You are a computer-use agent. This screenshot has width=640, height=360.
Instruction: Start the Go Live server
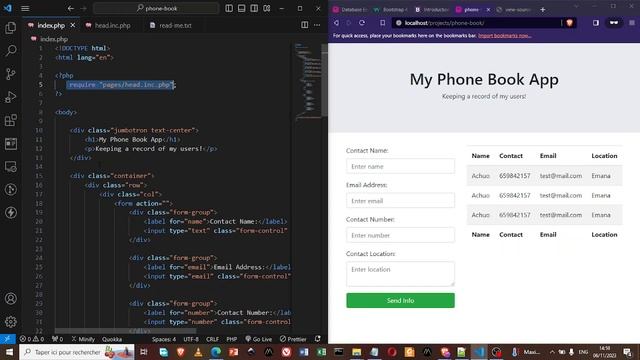258,339
